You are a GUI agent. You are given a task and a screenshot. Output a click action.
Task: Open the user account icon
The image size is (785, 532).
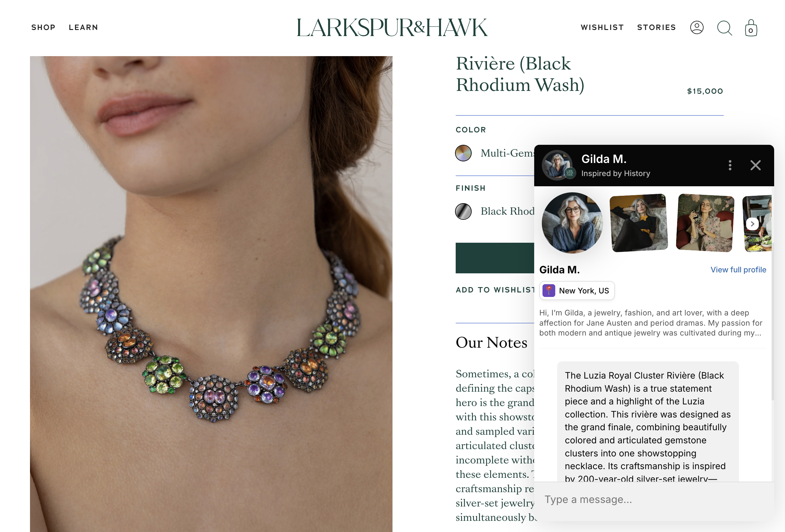click(697, 27)
